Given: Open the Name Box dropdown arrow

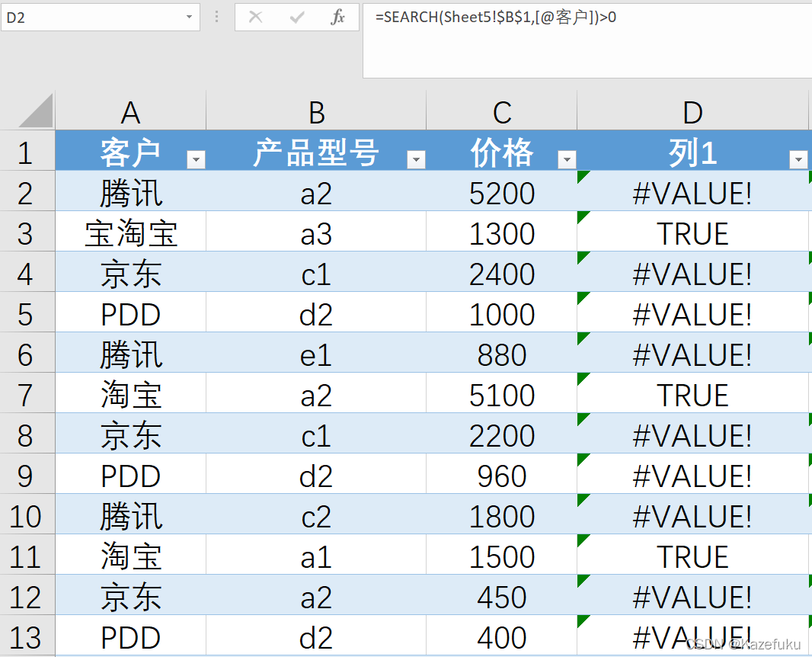Looking at the screenshot, I should 189,17.
